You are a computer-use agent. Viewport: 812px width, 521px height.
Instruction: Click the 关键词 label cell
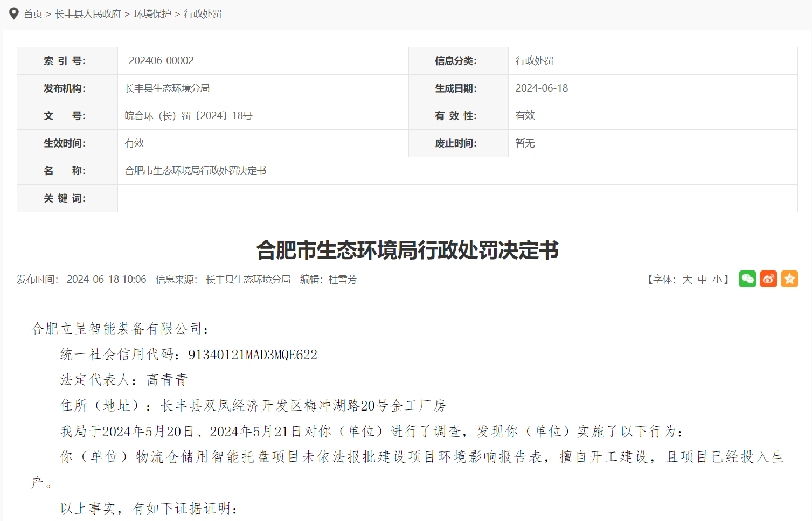pyautogui.click(x=67, y=198)
